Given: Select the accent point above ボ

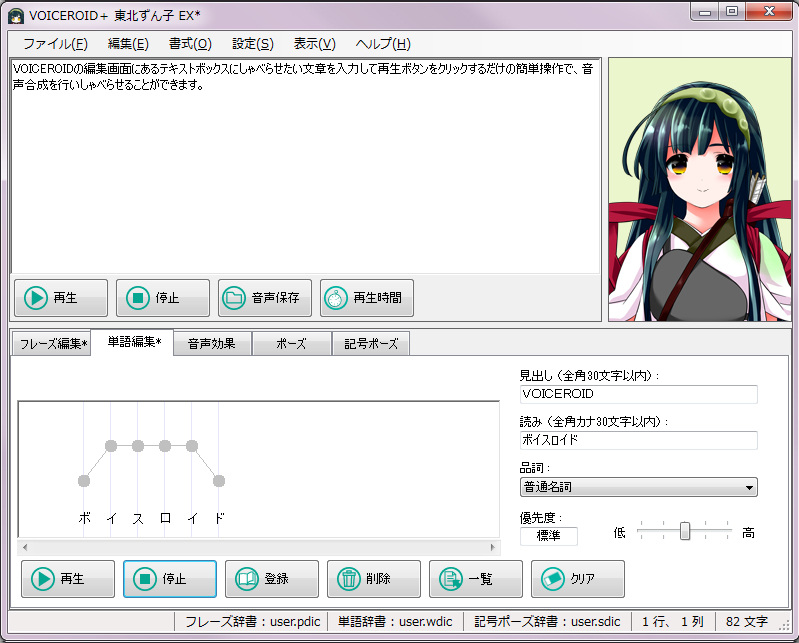Looking at the screenshot, I should pyautogui.click(x=84, y=480).
